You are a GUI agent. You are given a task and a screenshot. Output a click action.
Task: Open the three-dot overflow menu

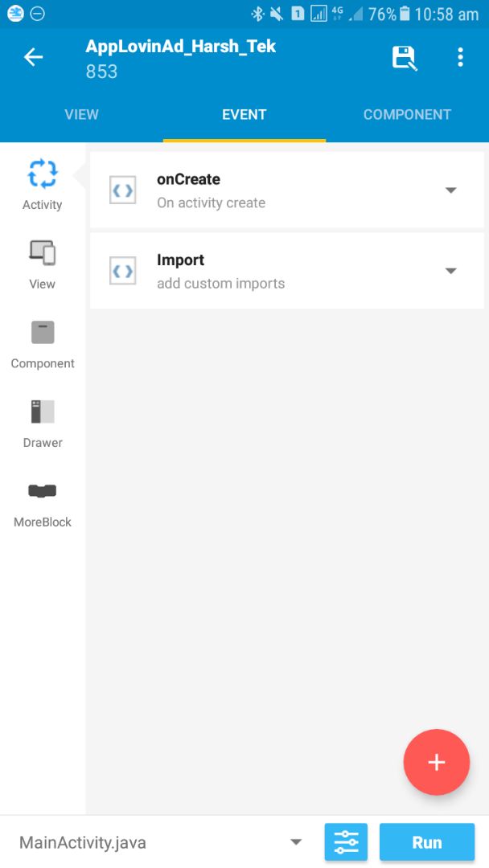pyautogui.click(x=460, y=57)
